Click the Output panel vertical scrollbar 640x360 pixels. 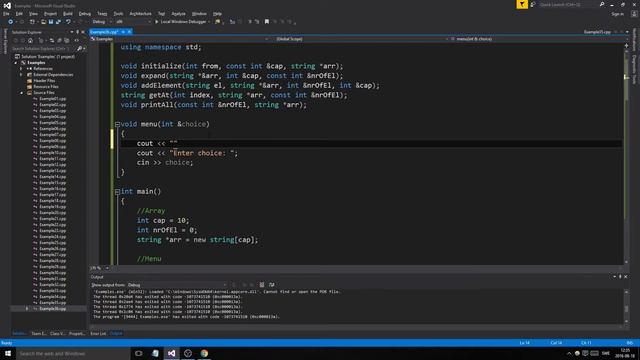[x=627, y=307]
